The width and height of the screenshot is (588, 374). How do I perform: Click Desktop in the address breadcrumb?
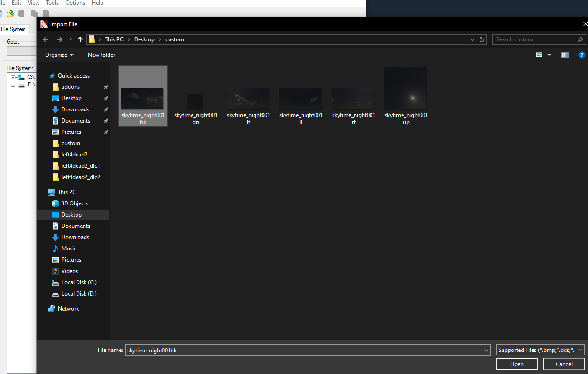point(144,39)
